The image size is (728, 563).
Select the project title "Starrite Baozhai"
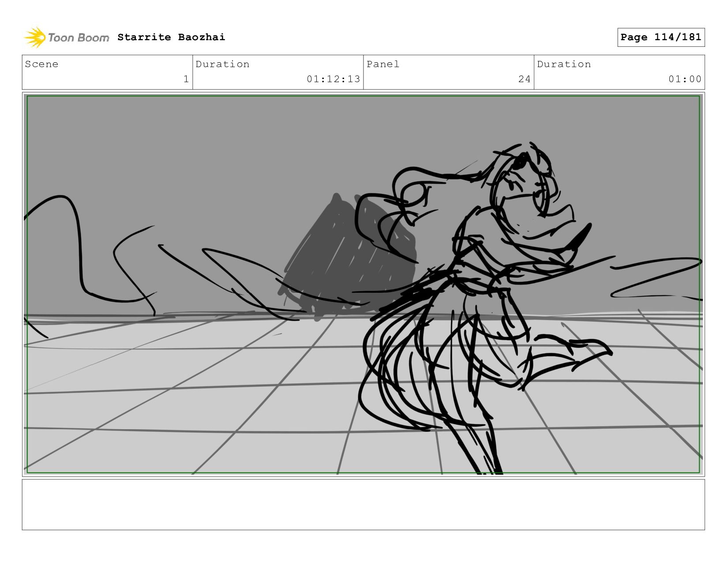(x=171, y=37)
